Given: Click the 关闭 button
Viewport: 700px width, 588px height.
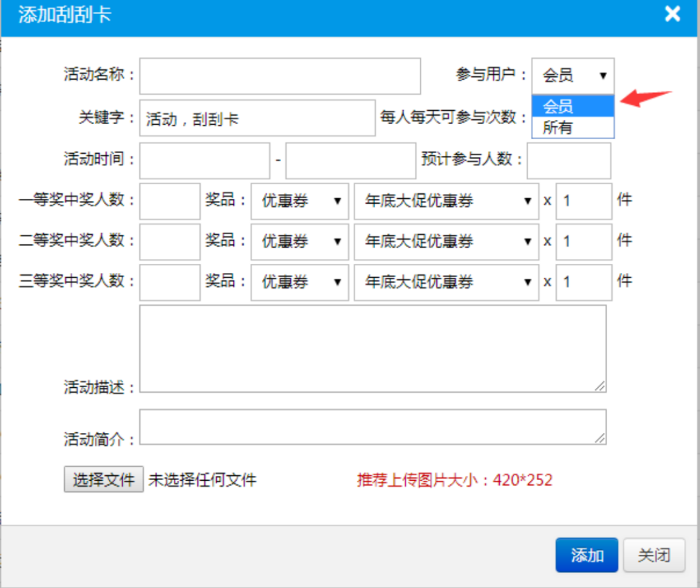Looking at the screenshot, I should pos(653,555).
